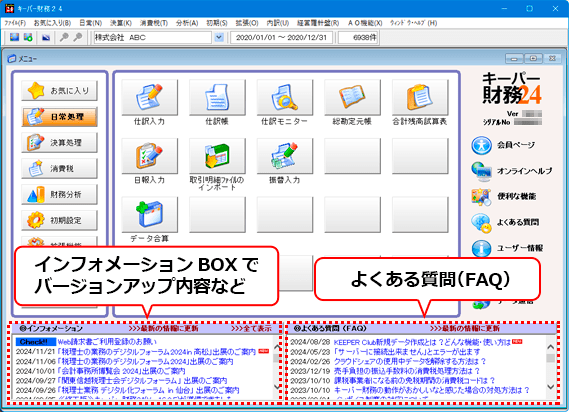Image resolution: width=569 pixels, height=412 pixels.
Task: Open the 分析(A) menu
Action: click(187, 23)
